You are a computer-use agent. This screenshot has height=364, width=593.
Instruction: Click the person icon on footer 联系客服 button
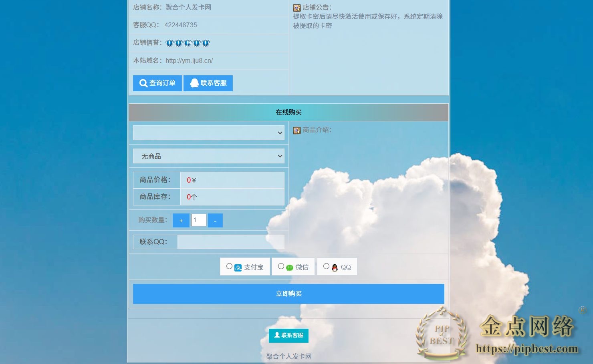click(x=276, y=336)
